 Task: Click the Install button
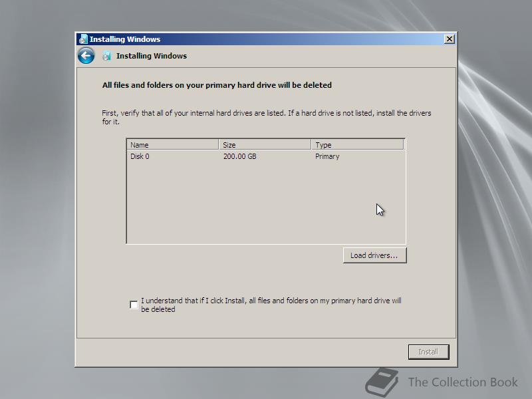coord(428,352)
